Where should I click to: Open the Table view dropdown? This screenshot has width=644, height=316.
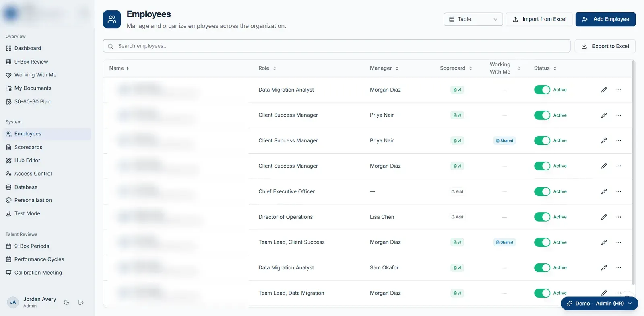473,19
